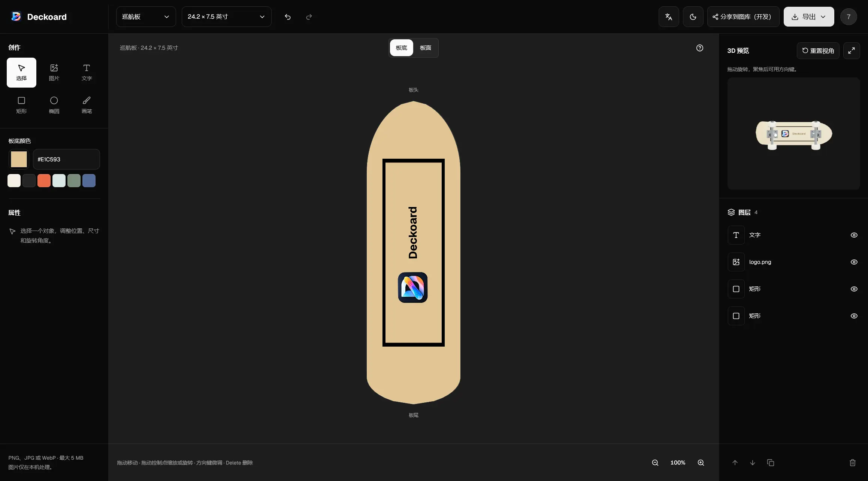Zoom out the canvas
868x481 pixels.
[655, 463]
